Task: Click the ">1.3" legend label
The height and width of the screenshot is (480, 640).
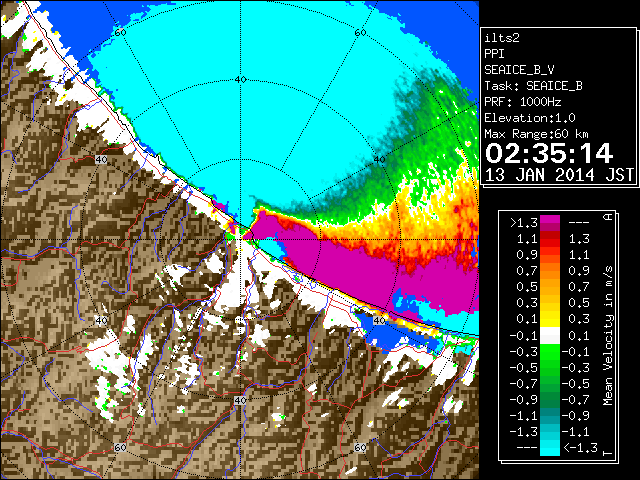Action: coord(524,223)
